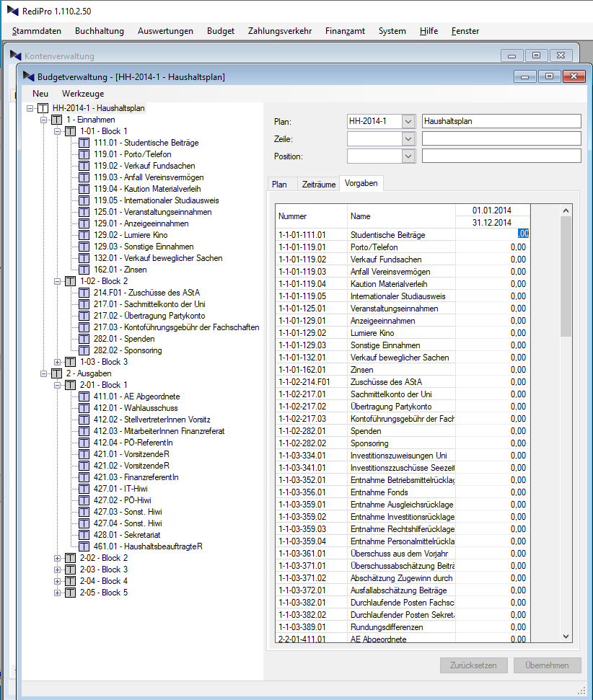Click the Übernehmen button

coord(547,665)
